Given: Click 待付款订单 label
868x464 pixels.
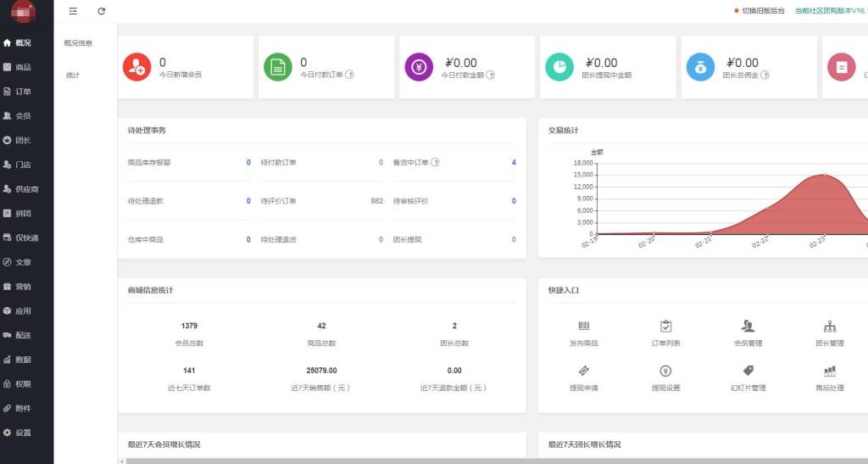Looking at the screenshot, I should tap(278, 162).
